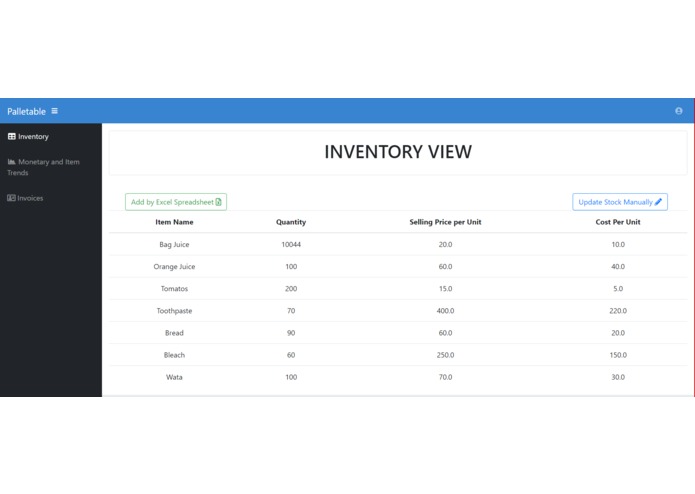Click the Tomatos selling price 15.0

(445, 288)
